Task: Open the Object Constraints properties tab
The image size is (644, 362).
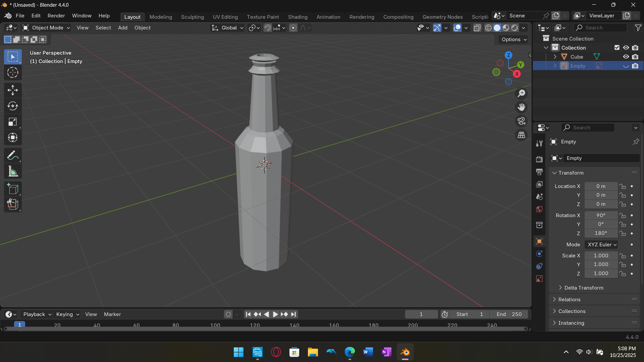Action: tap(539, 266)
